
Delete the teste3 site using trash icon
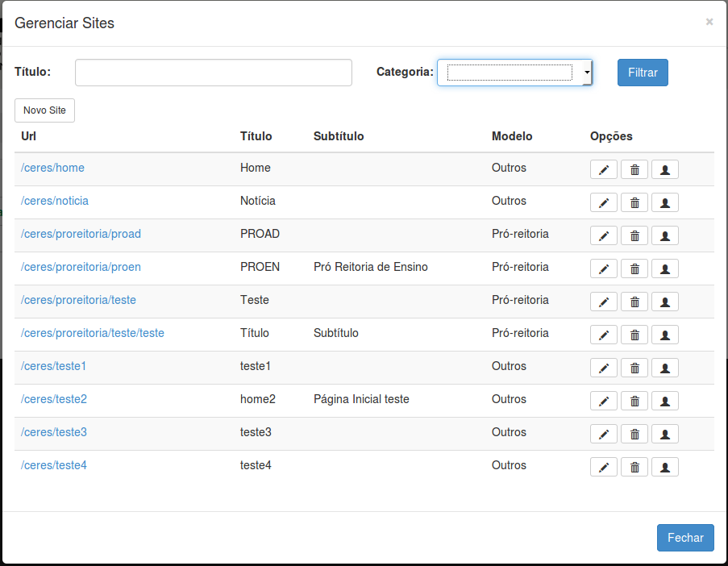(634, 434)
